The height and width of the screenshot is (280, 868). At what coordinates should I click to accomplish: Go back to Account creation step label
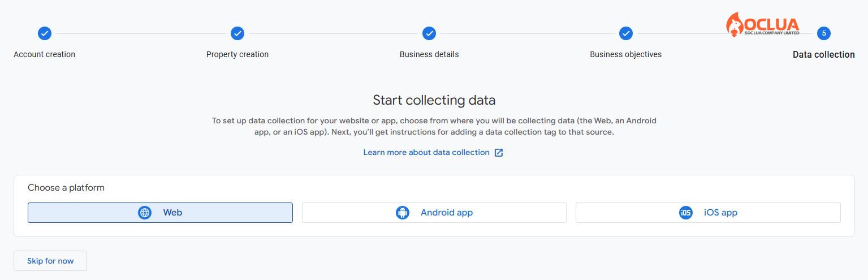click(44, 54)
